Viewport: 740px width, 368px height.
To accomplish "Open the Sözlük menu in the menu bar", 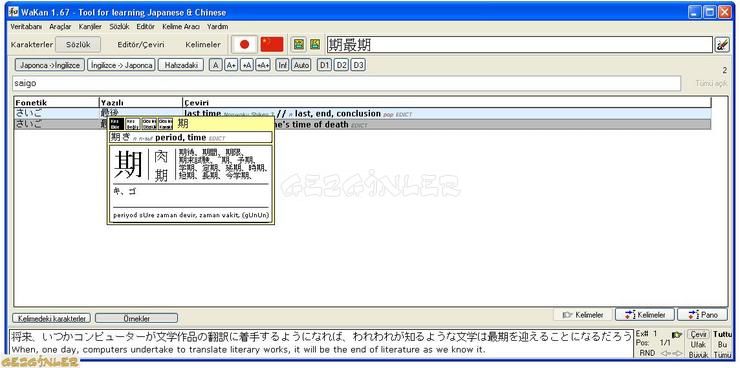I will pyautogui.click(x=119, y=27).
